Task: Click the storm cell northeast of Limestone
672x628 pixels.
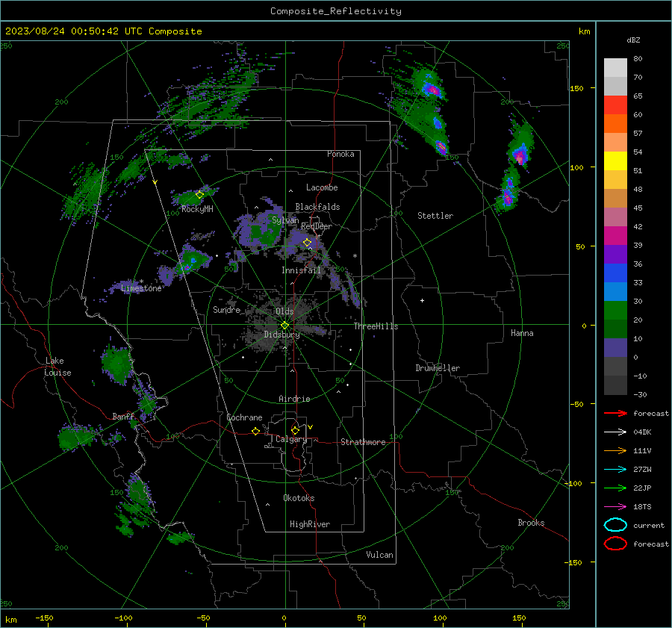Action: (193, 260)
